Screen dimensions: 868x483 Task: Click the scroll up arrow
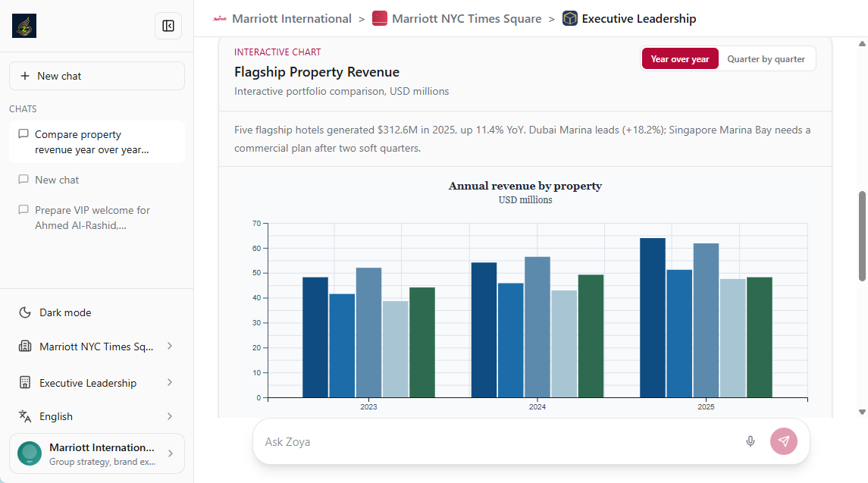pos(862,43)
